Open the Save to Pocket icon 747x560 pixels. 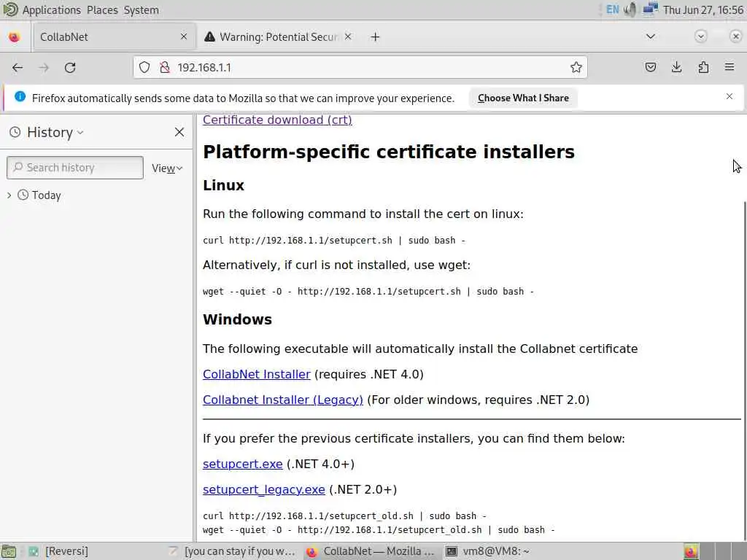(650, 67)
